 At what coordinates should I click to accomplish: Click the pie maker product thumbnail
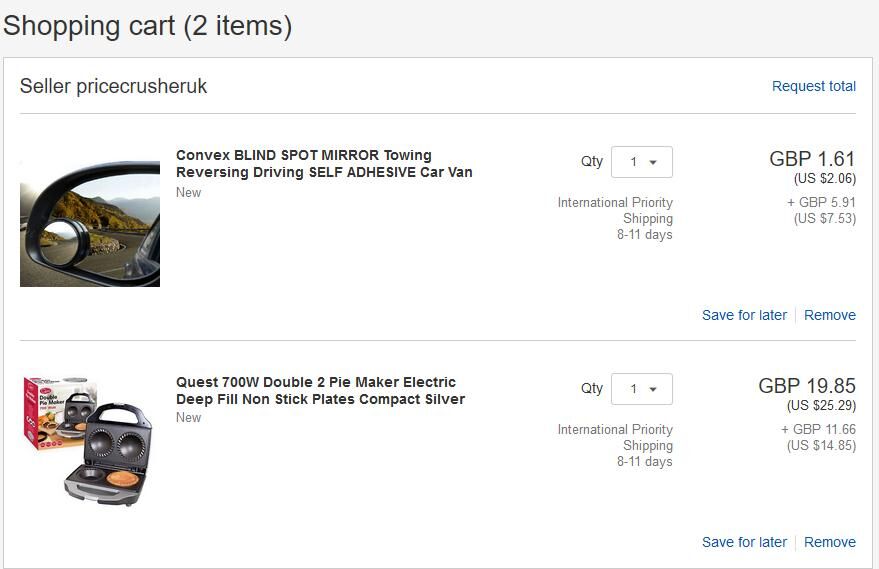pyautogui.click(x=88, y=440)
